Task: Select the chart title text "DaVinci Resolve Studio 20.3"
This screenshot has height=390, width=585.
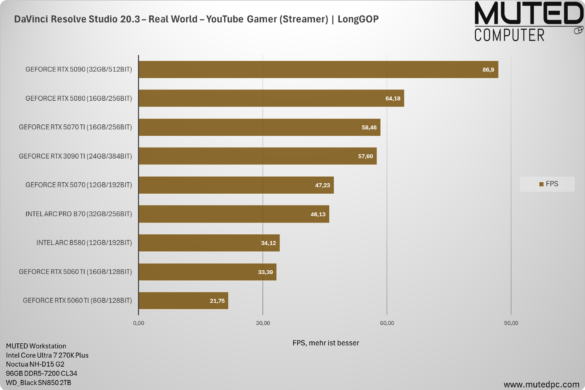Action: tap(76, 19)
